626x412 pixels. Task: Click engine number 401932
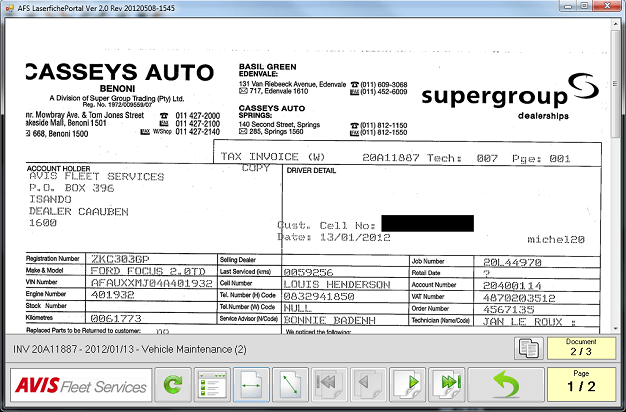point(113,295)
